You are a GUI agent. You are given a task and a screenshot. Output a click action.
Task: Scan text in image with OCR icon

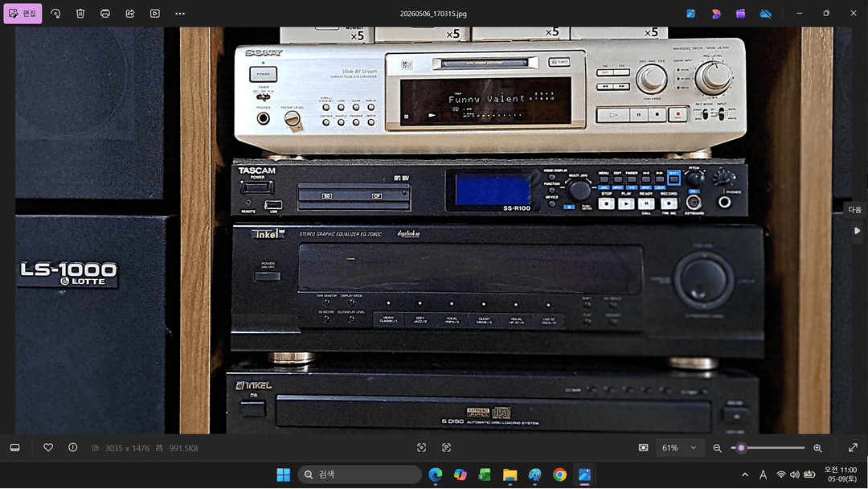[446, 447]
